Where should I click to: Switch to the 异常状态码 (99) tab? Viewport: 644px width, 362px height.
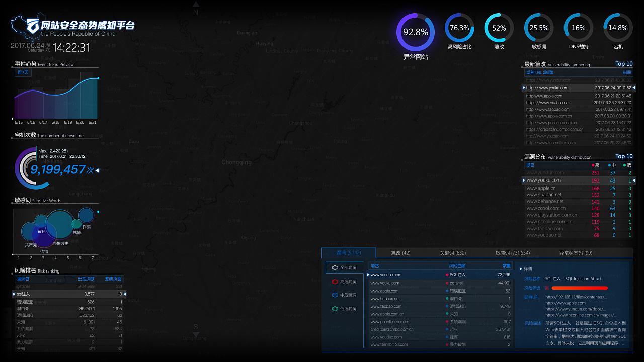[x=576, y=253]
